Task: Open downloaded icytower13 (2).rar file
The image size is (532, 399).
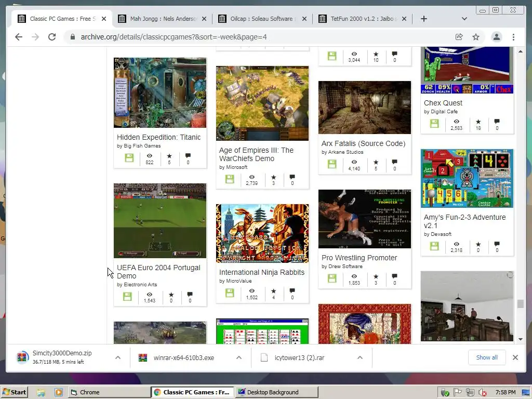Action: [x=299, y=357]
